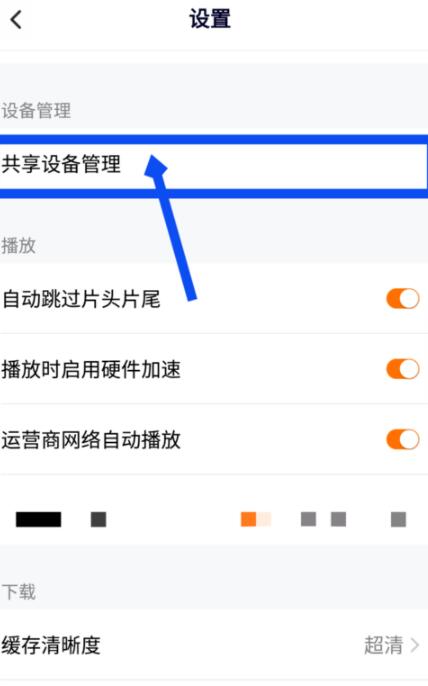
Task: Click the dark gray square beside black bar
Action: 98,519
